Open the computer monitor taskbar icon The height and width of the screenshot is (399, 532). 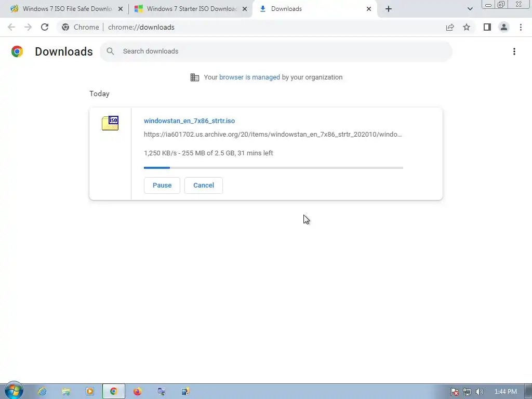pos(162,392)
